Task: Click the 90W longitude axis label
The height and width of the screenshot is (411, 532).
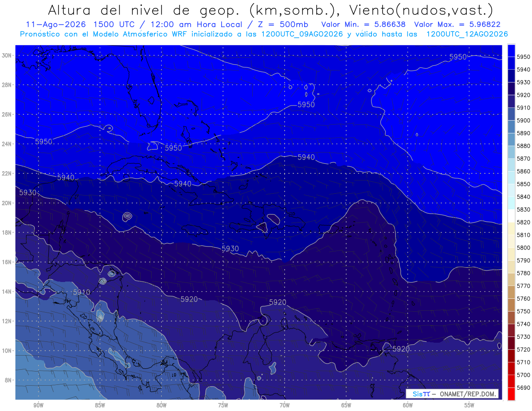Action: point(39,405)
